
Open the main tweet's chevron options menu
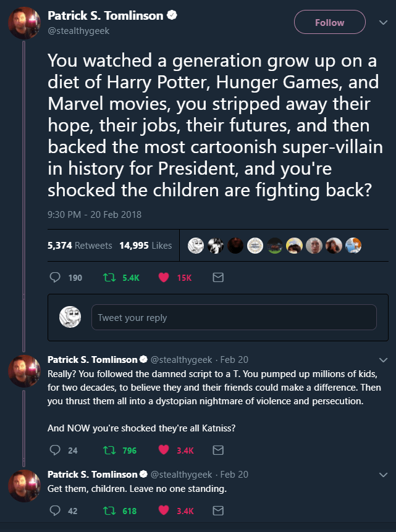382,23
